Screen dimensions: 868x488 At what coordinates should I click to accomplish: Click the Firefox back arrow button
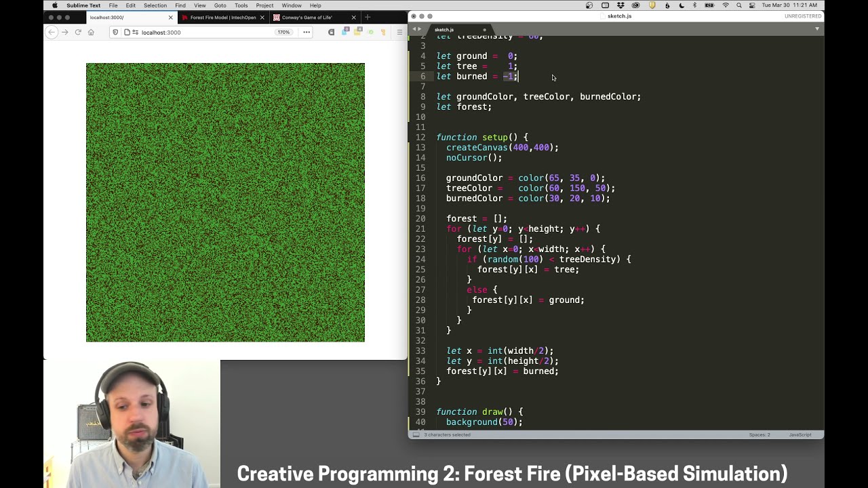(x=53, y=32)
